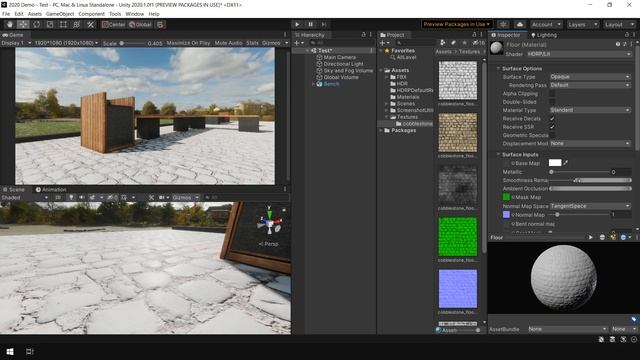Switch to the Lighting tab
This screenshot has width=640, height=360.
click(x=544, y=35)
